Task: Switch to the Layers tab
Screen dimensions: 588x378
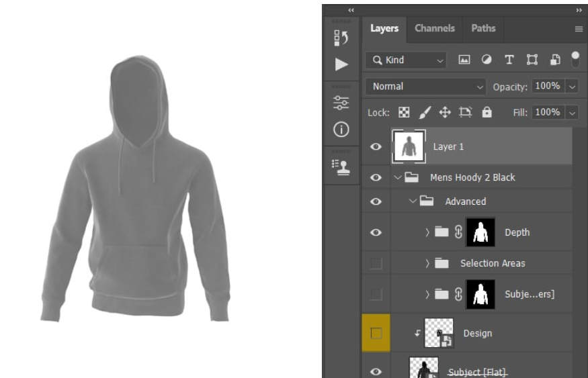Action: click(384, 28)
